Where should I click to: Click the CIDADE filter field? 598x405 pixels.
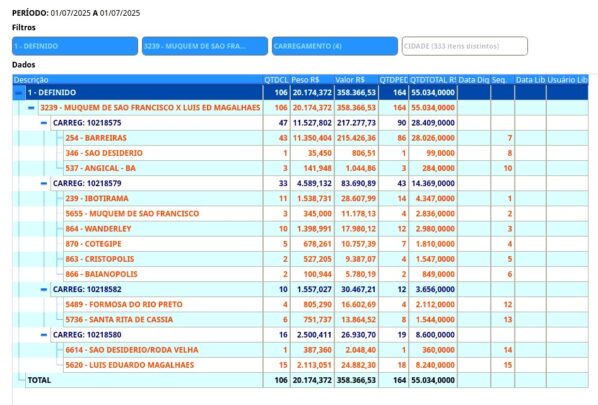(465, 46)
